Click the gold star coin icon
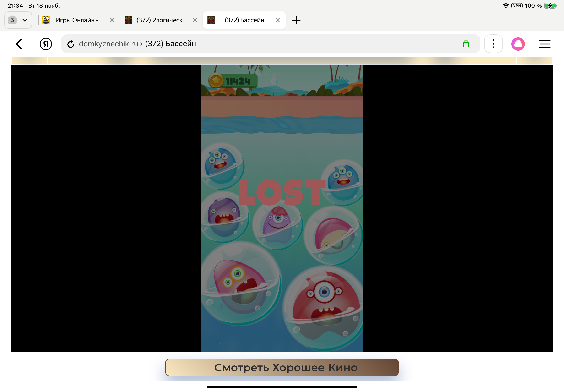The width and height of the screenshot is (564, 392). (216, 80)
